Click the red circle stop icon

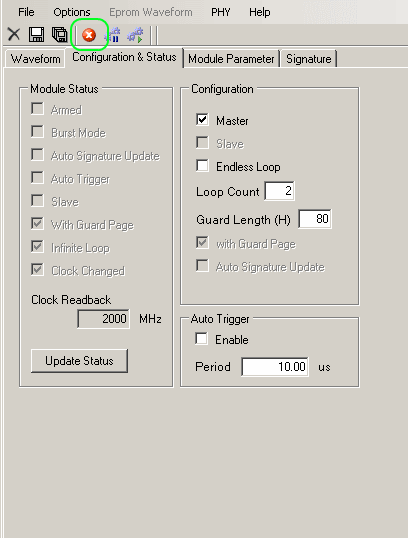89,35
